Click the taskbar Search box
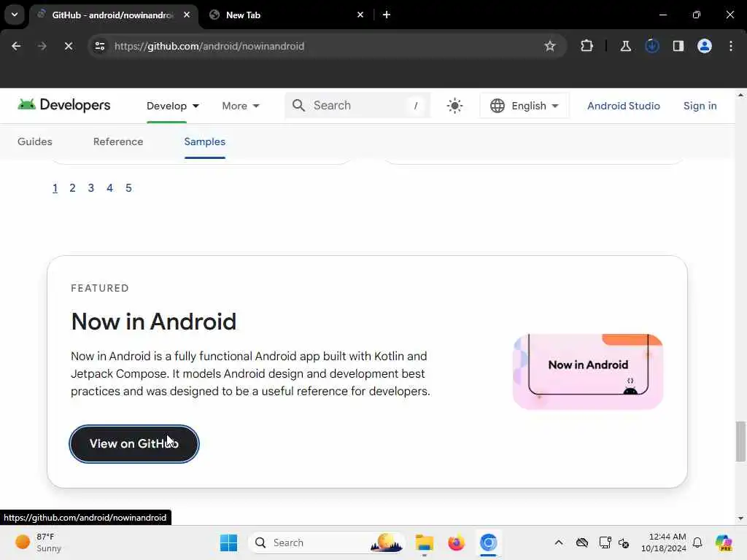Screen dimensions: 747x560 point(326,542)
